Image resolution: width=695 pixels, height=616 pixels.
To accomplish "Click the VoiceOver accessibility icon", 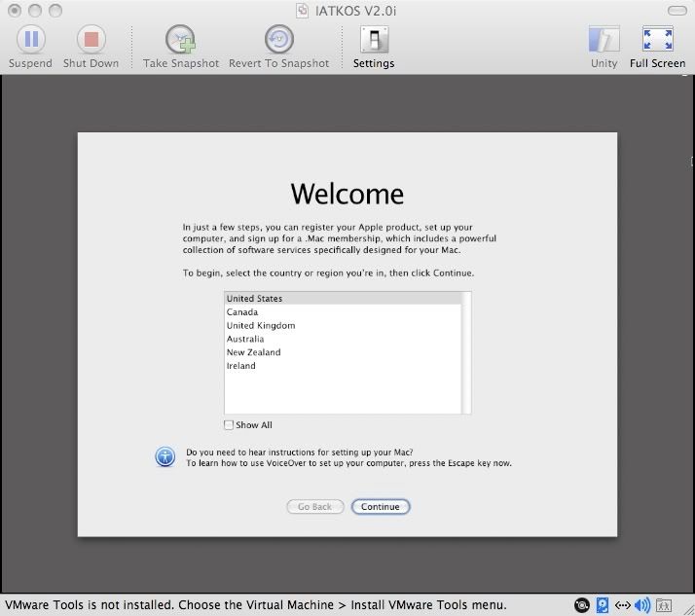I will [x=165, y=457].
